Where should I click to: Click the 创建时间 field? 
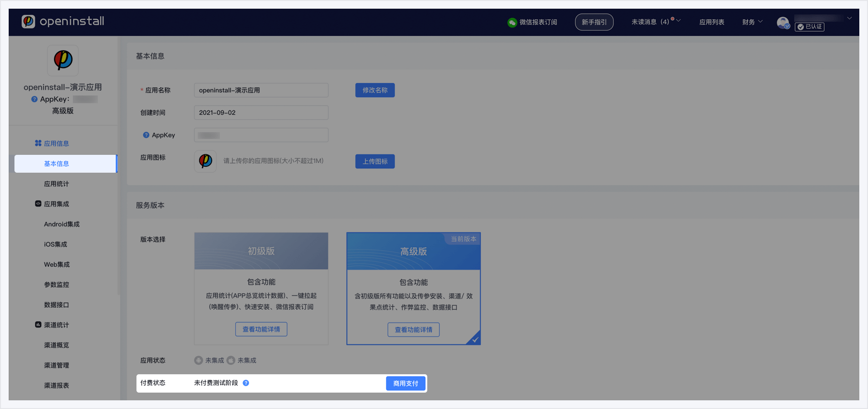click(x=261, y=112)
